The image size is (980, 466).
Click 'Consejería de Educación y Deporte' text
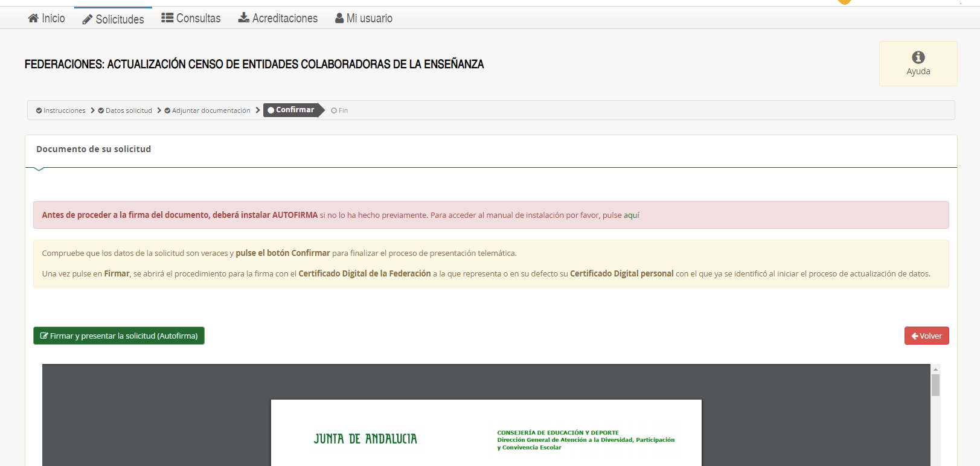558,433
